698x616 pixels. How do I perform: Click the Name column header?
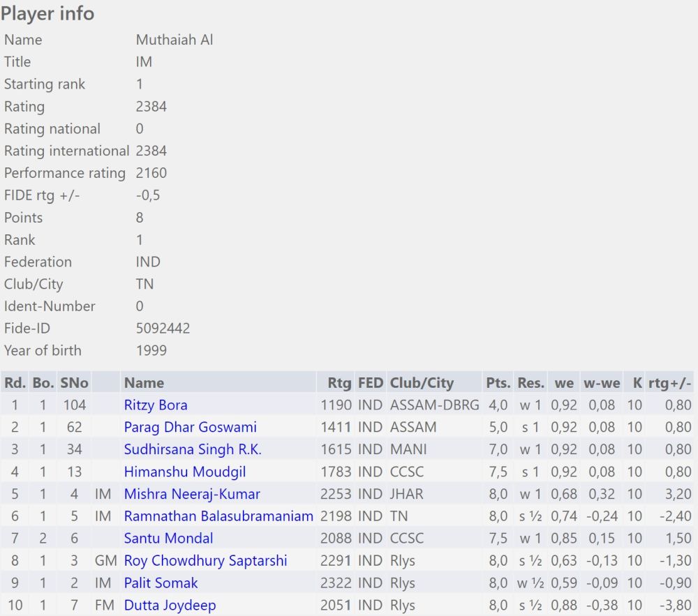point(144,382)
